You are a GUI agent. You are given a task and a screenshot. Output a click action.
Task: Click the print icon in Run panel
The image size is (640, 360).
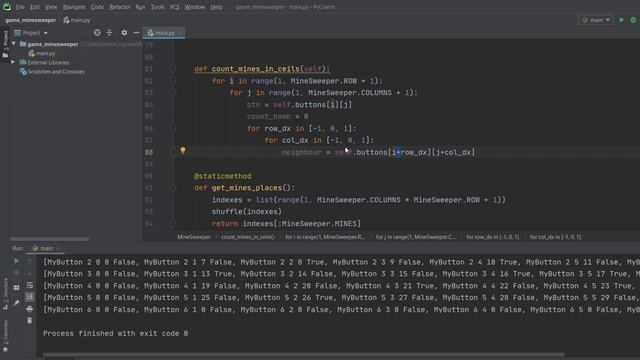point(29,309)
